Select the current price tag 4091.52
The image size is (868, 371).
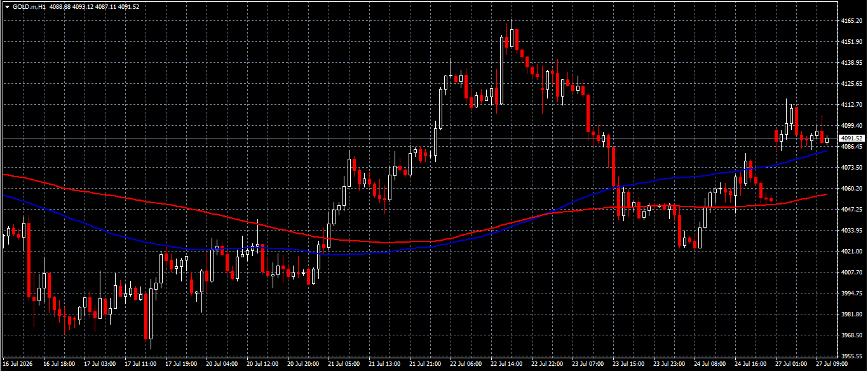(x=851, y=138)
